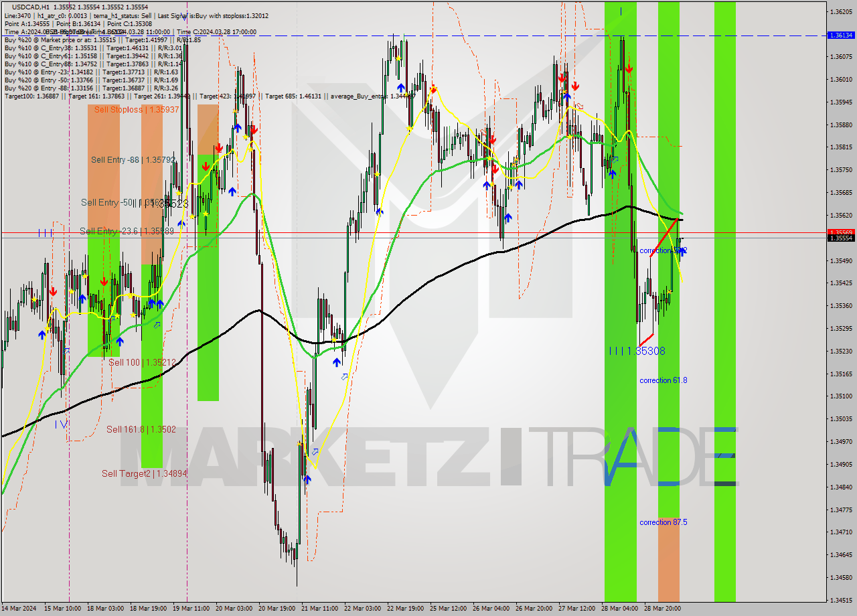Click the '27 Mar 12:00' time label

(x=577, y=609)
